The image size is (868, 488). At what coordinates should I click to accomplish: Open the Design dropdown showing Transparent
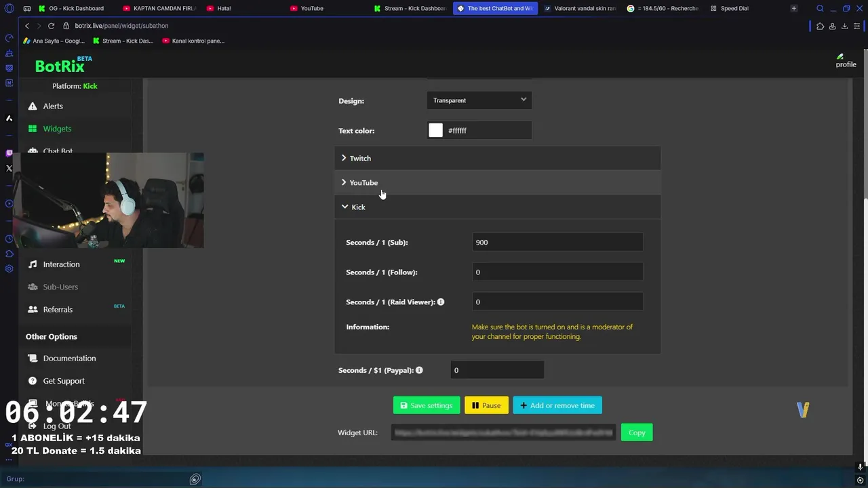coord(479,100)
